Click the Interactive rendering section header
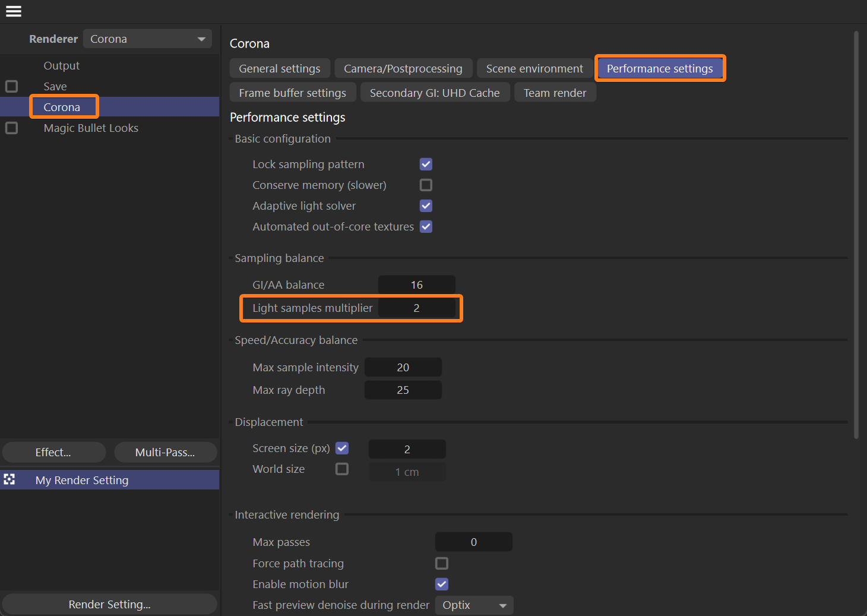The height and width of the screenshot is (616, 867). [x=287, y=514]
